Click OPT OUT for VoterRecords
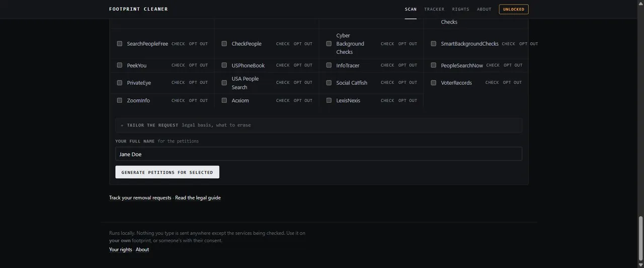 click(x=512, y=82)
